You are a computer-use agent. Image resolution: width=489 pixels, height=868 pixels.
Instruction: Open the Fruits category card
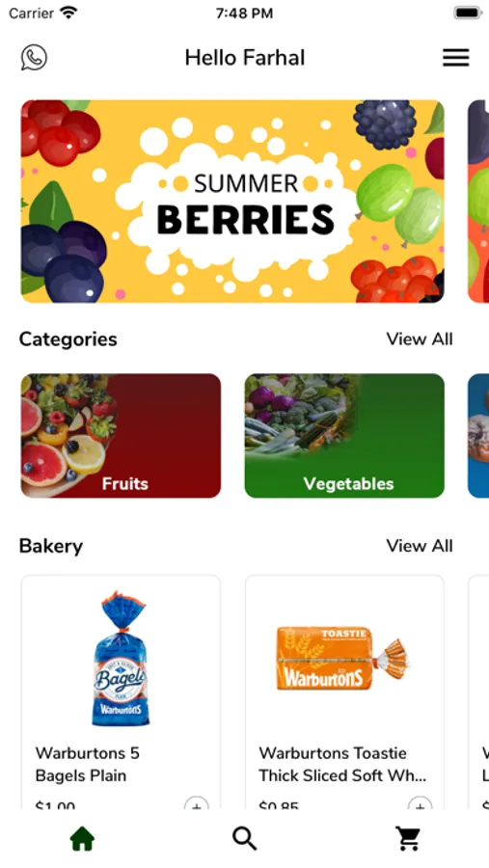(121, 436)
